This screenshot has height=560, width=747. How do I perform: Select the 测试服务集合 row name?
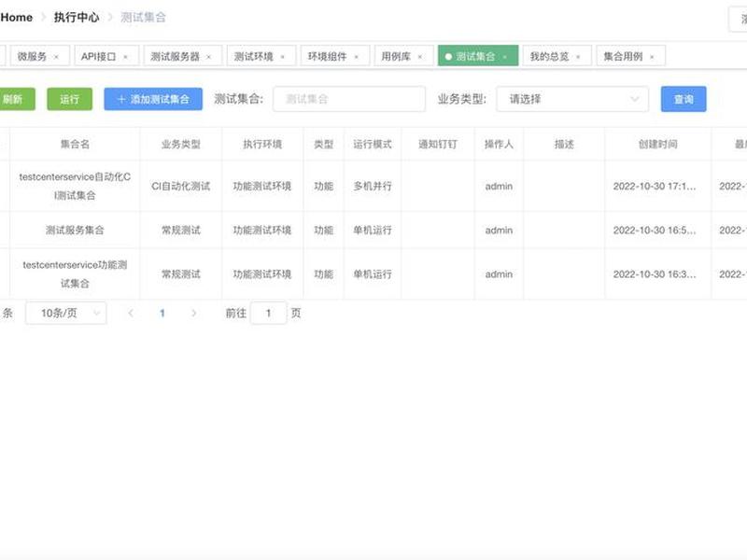pyautogui.click(x=75, y=230)
